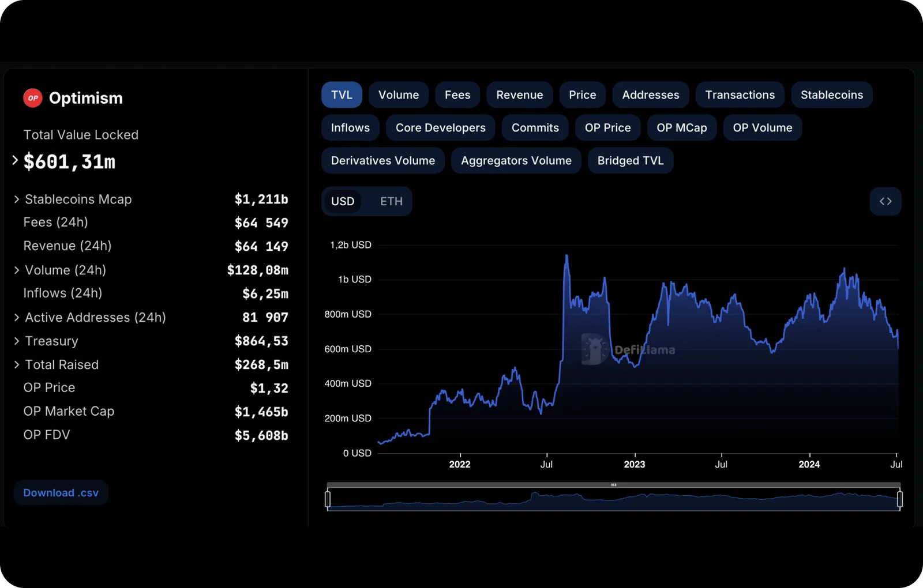Expand the Treasury row
The image size is (923, 588).
coord(17,341)
